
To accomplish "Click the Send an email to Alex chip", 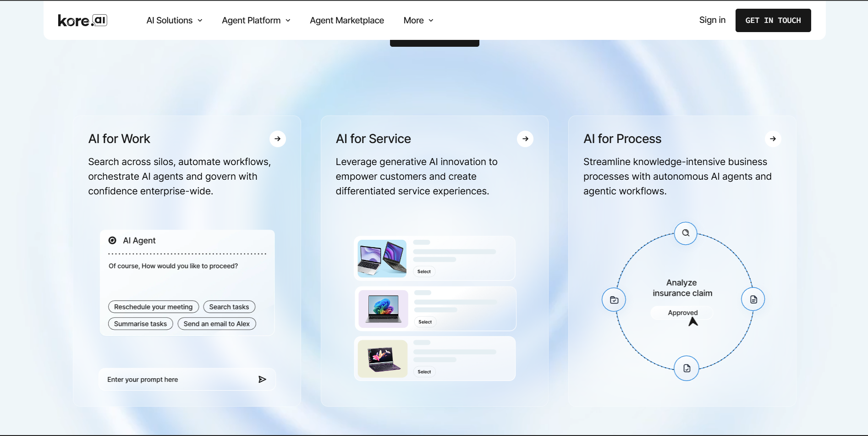I will (x=217, y=324).
